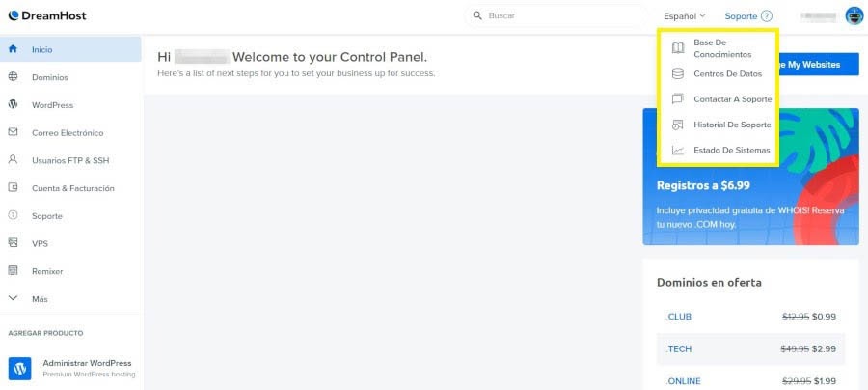Viewport: 868px width, 390px height.
Task: Click the Dominios globe icon
Action: [13, 77]
